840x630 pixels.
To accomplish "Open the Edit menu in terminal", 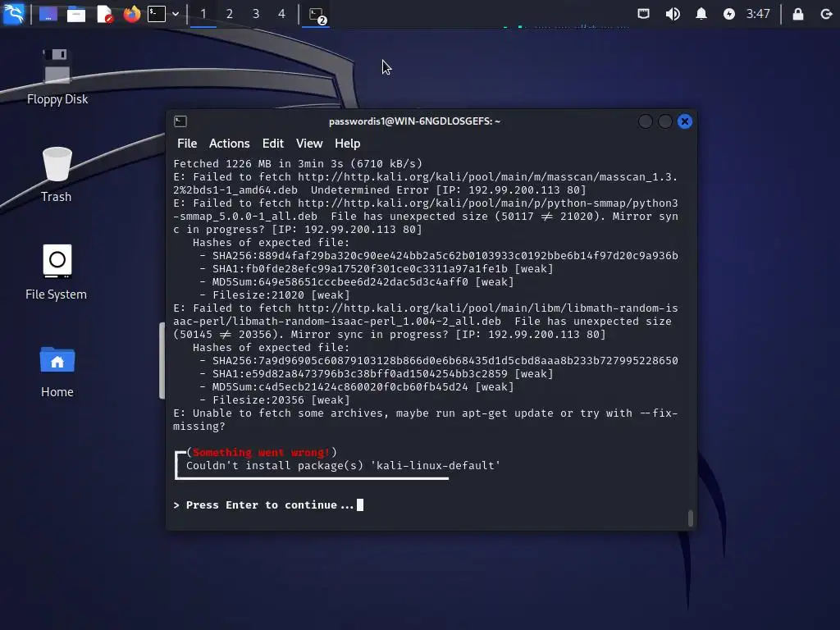I will click(272, 144).
